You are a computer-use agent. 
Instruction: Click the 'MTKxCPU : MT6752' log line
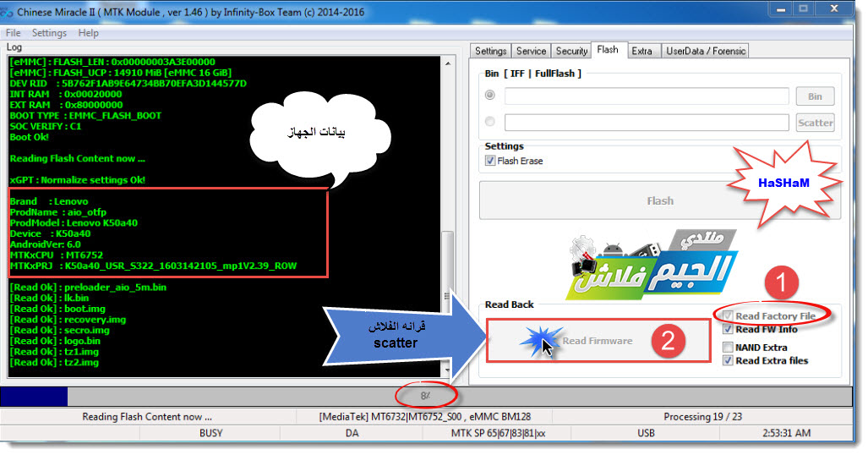pos(57,255)
